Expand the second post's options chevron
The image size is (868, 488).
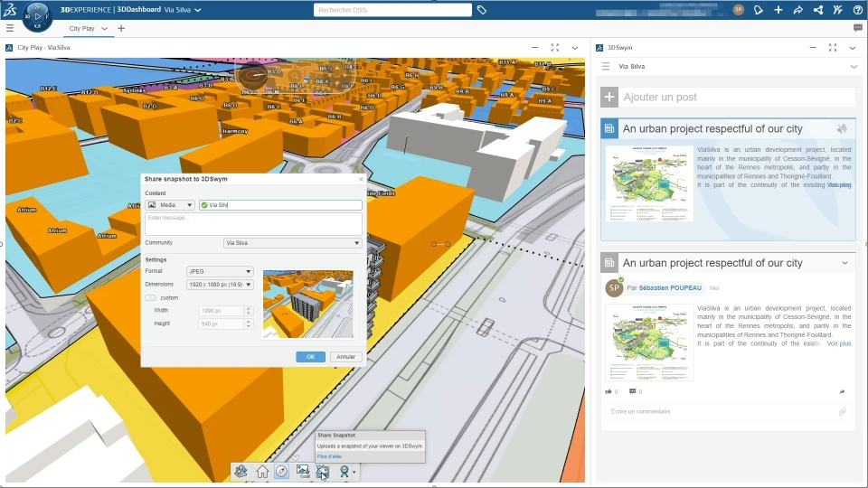click(844, 263)
